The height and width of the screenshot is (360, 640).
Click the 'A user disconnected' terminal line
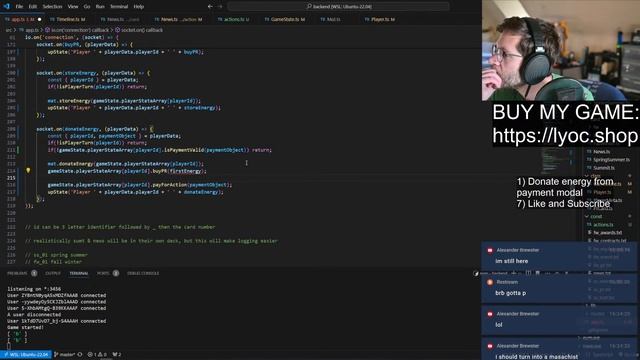coord(34,314)
